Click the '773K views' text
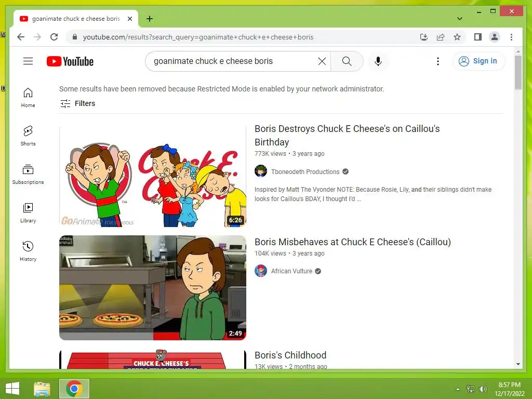532x399 pixels. coord(270,154)
